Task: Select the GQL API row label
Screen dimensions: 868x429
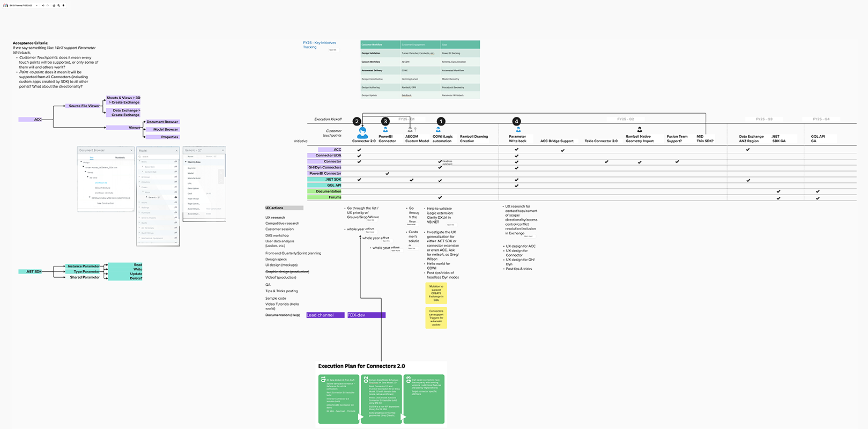Action: click(325, 186)
